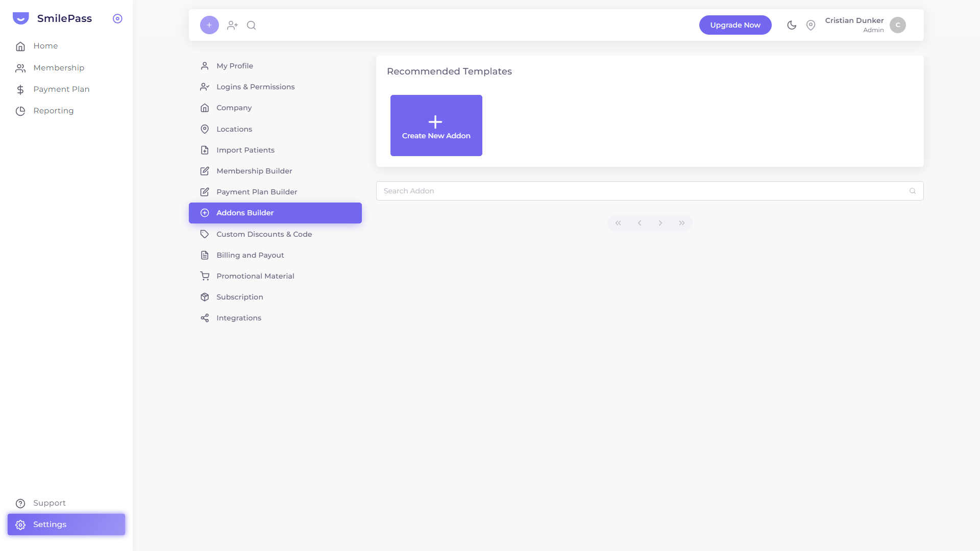This screenshot has height=551, width=980.
Task: Click the Upgrade Now button
Action: [735, 25]
